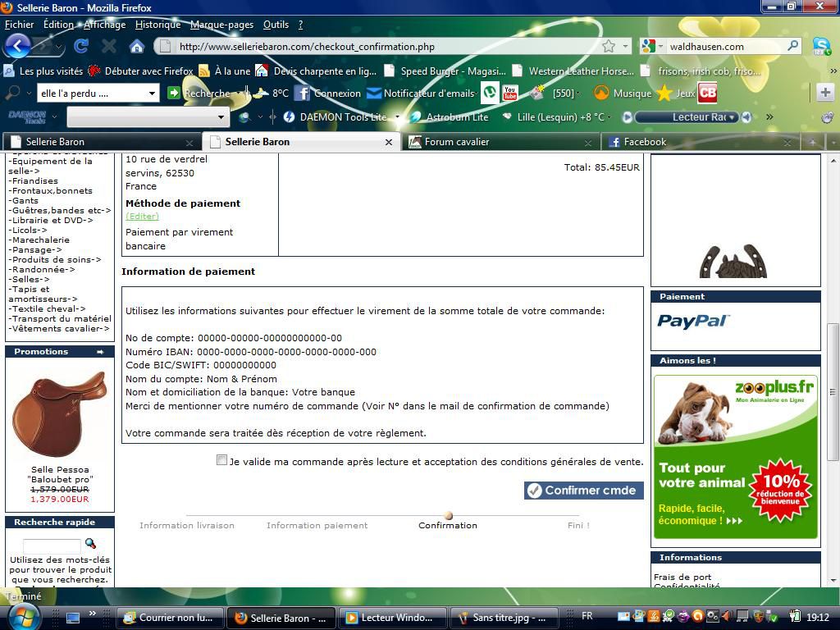The height and width of the screenshot is (630, 840).
Task: Open new tab with plus icon
Action: [825, 93]
